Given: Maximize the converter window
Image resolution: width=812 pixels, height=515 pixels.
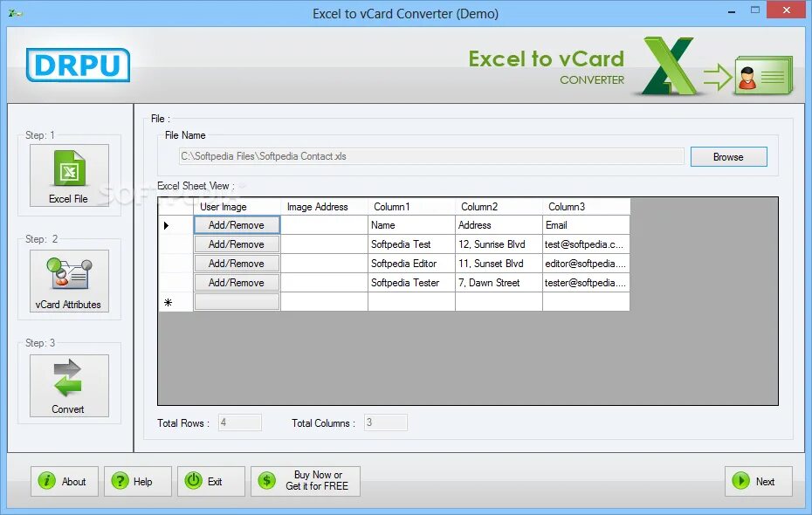Looking at the screenshot, I should 755,10.
